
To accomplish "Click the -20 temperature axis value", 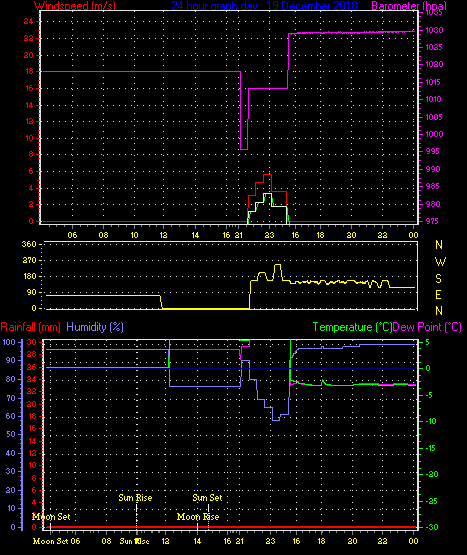I will pos(431,474).
